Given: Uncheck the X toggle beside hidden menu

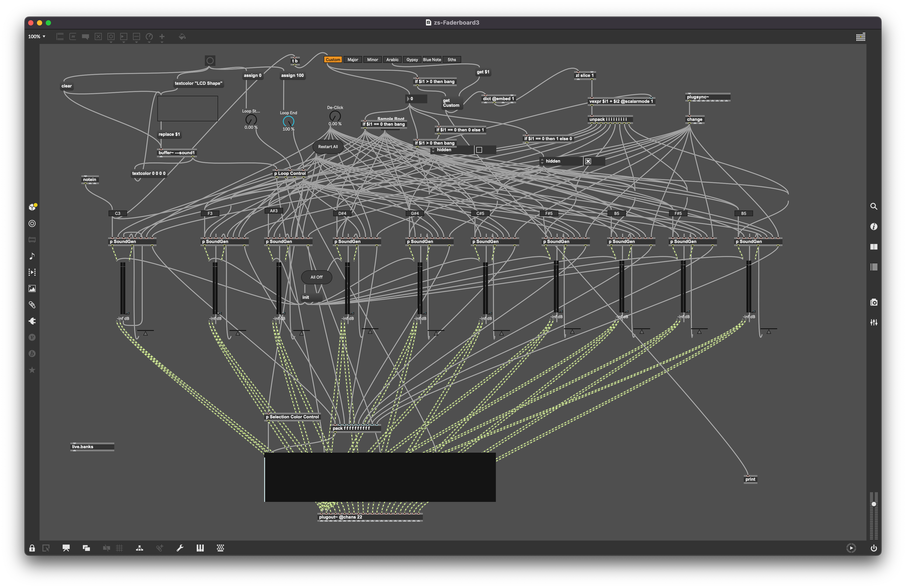Looking at the screenshot, I should (588, 161).
